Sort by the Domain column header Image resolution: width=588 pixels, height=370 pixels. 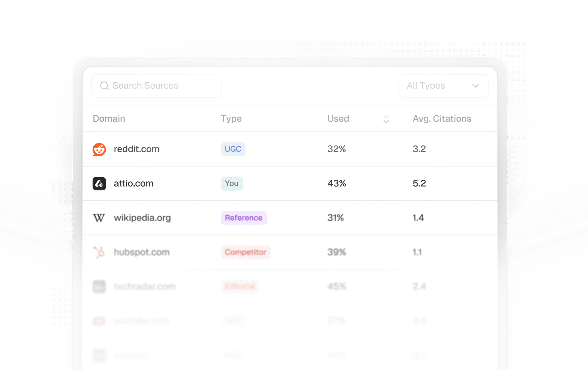coord(109,119)
